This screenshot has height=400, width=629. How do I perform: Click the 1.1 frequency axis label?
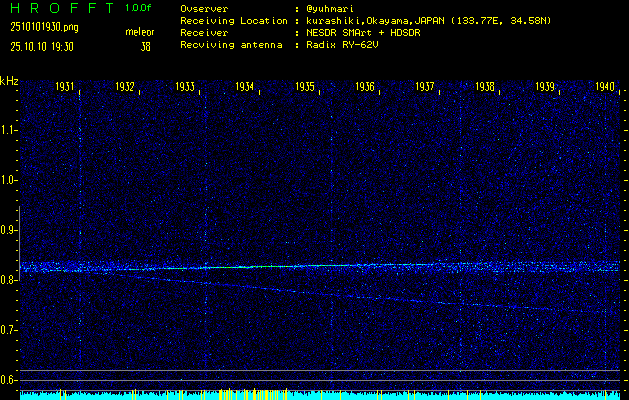pyautogui.click(x=9, y=129)
